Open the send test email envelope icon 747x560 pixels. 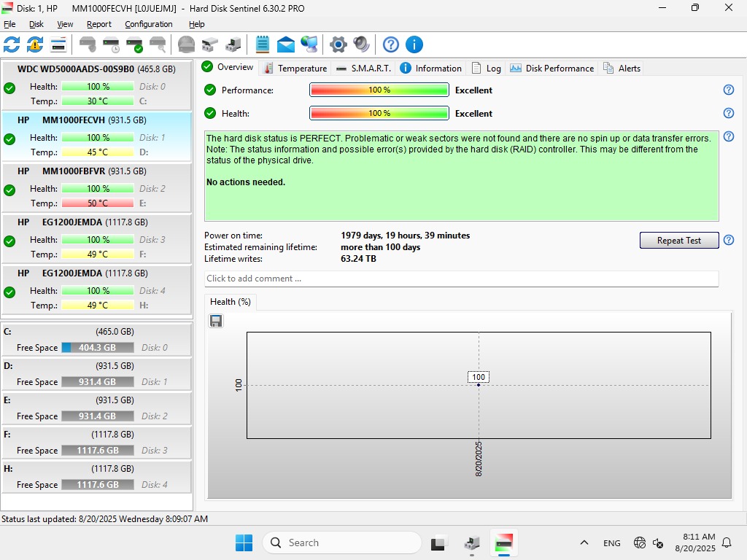coord(286,44)
